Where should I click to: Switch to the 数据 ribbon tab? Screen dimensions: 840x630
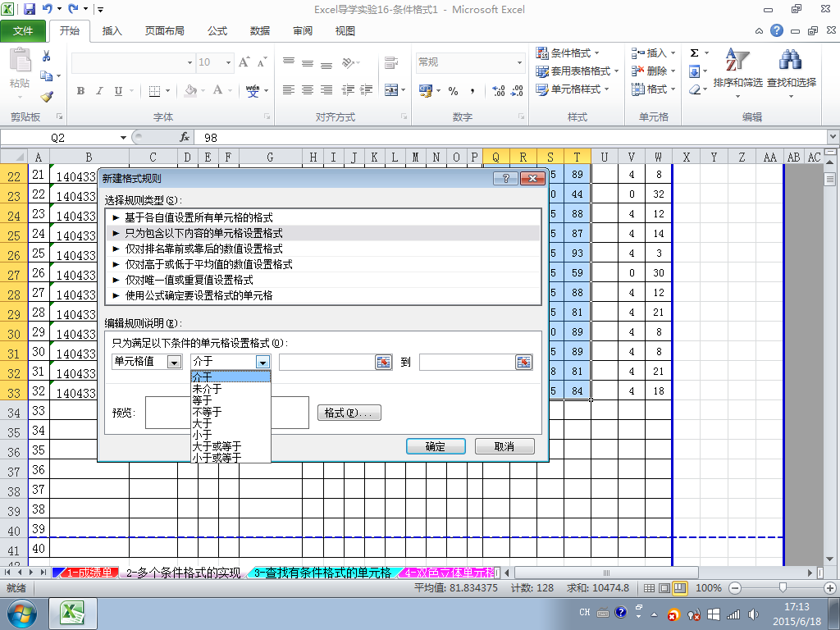point(260,31)
